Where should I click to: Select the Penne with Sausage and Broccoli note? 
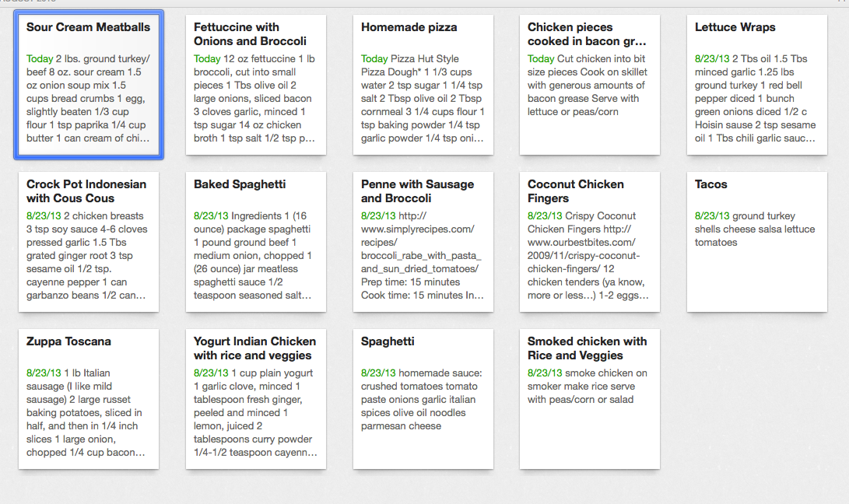click(423, 242)
